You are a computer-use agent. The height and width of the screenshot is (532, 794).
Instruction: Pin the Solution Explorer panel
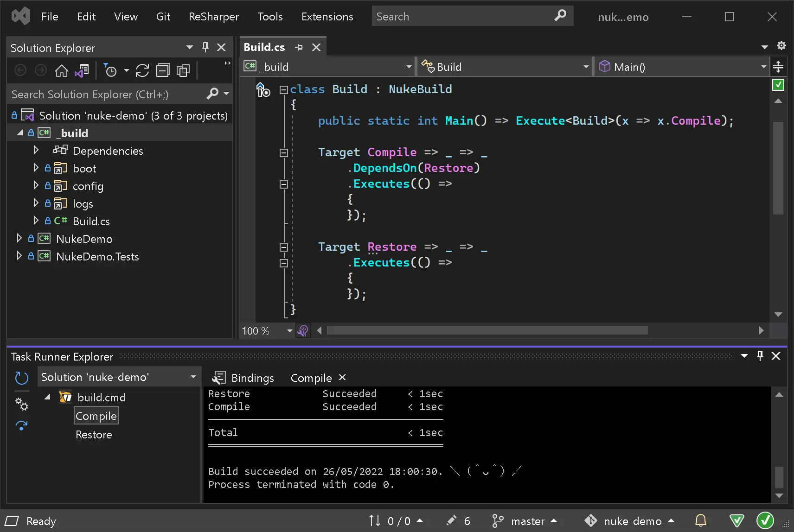pyautogui.click(x=205, y=47)
